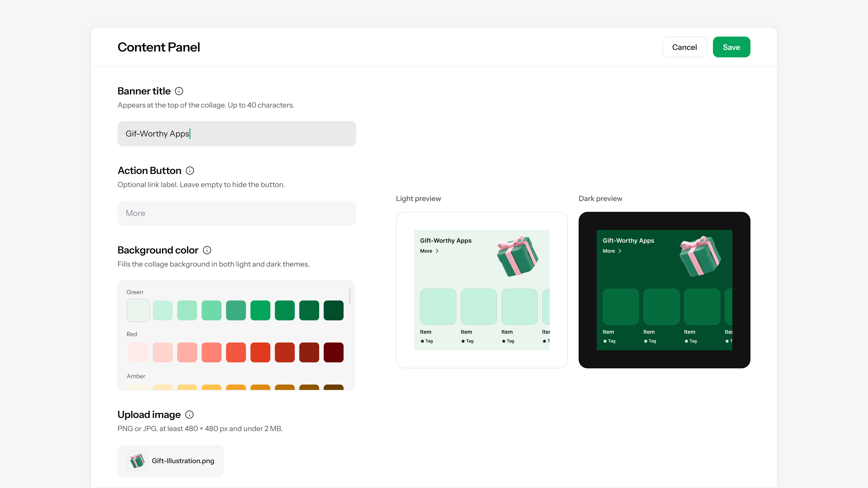Viewport: 868px width, 488px height.
Task: Click the gift illustration in light preview
Action: point(518,256)
